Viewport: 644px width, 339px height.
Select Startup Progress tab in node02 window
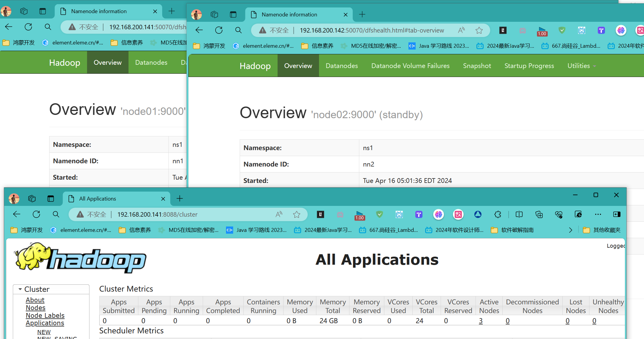(x=529, y=66)
